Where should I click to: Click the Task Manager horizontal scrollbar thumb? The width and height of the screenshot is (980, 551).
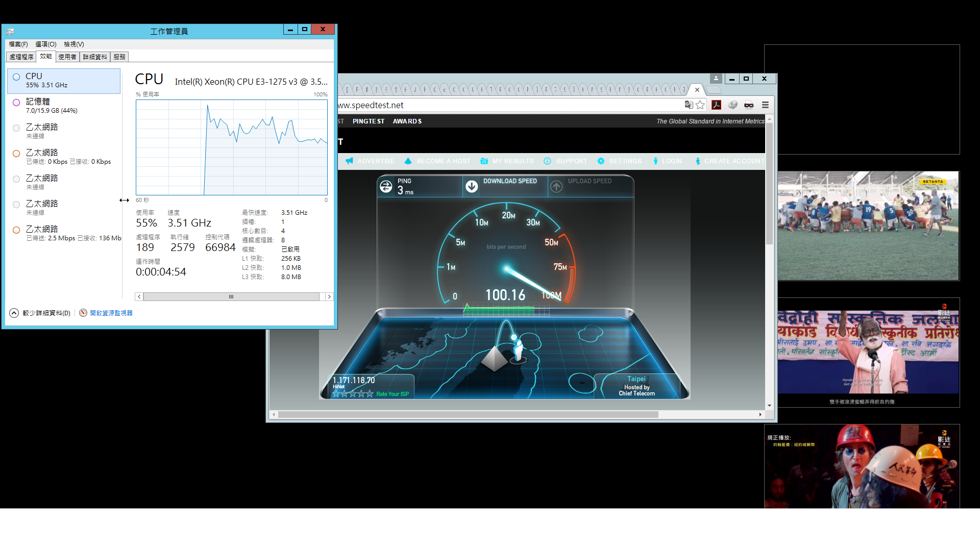point(231,296)
